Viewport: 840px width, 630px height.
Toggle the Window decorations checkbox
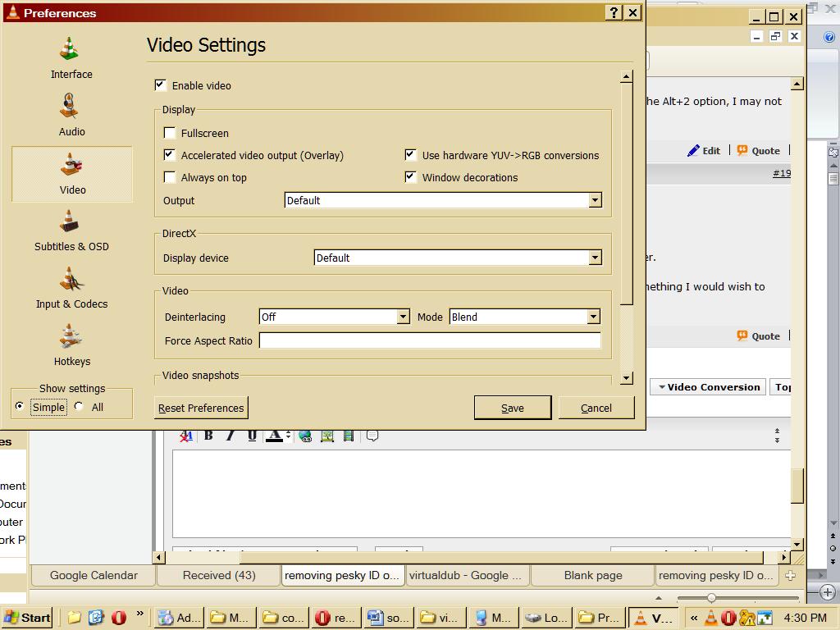tap(410, 177)
